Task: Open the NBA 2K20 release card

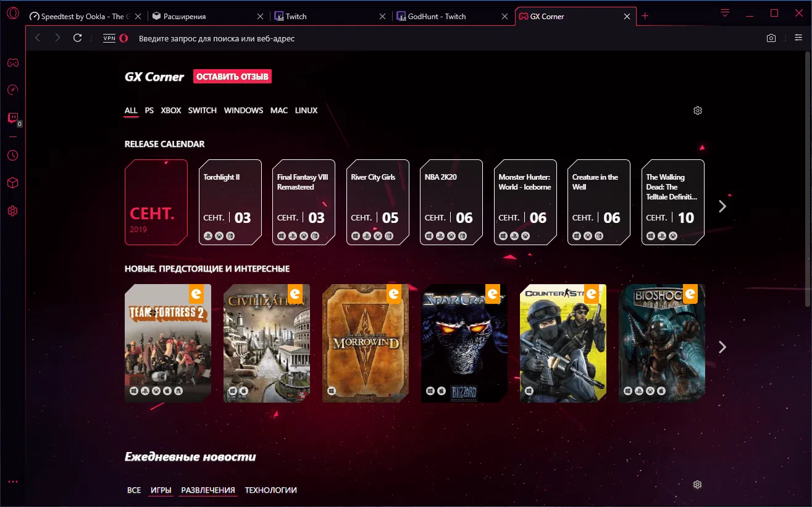Action: (451, 203)
